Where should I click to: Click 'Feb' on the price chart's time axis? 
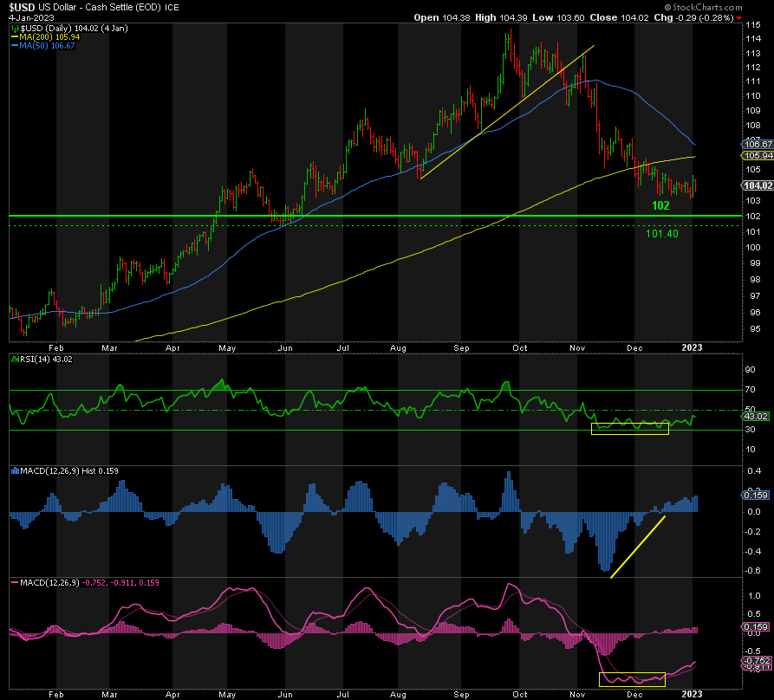click(x=55, y=347)
